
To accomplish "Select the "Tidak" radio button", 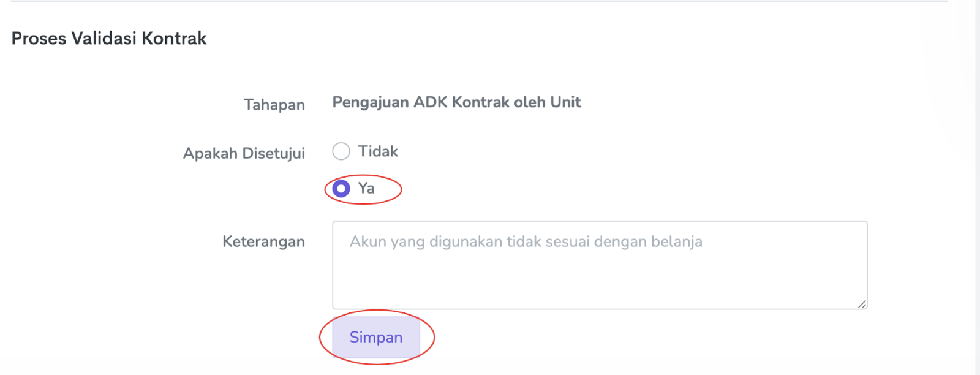I will 341,151.
